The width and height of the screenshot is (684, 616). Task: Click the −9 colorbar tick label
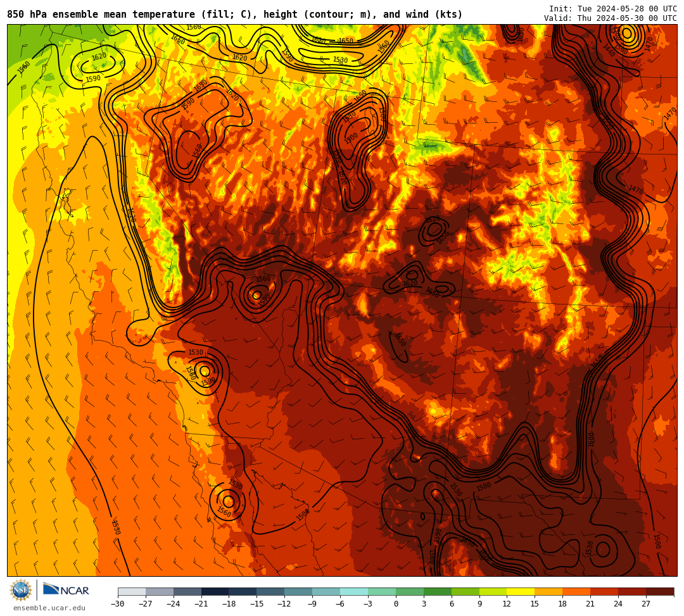(312, 604)
